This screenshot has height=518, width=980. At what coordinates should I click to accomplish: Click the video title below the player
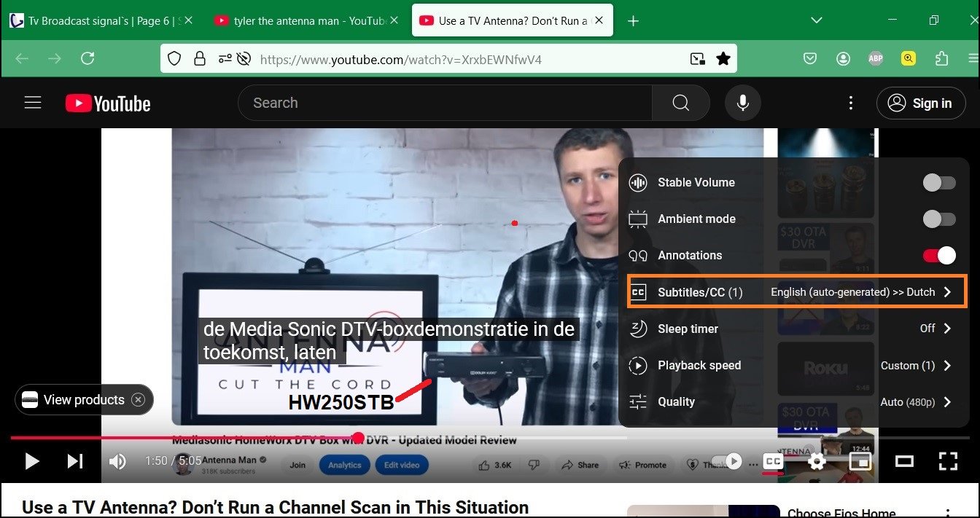[x=275, y=507]
